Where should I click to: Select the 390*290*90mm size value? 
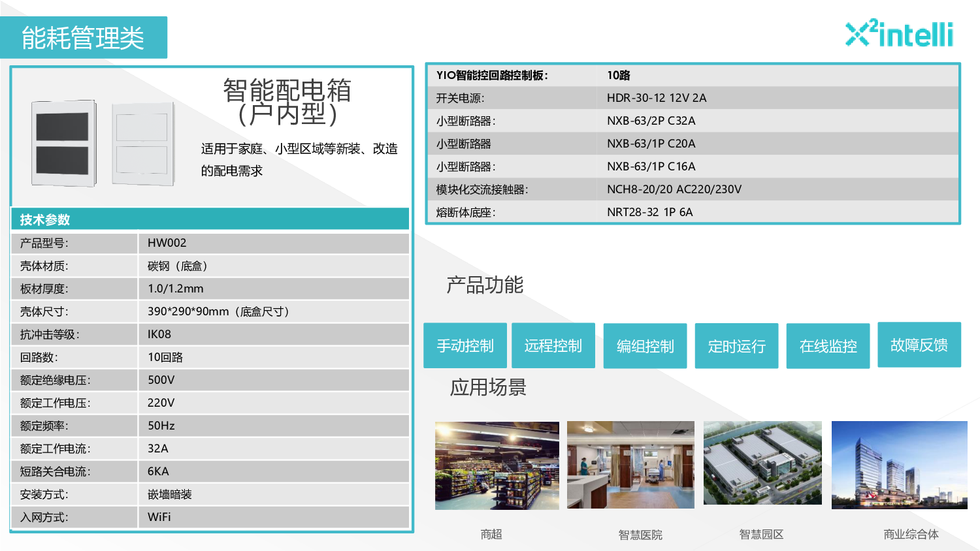click(219, 311)
